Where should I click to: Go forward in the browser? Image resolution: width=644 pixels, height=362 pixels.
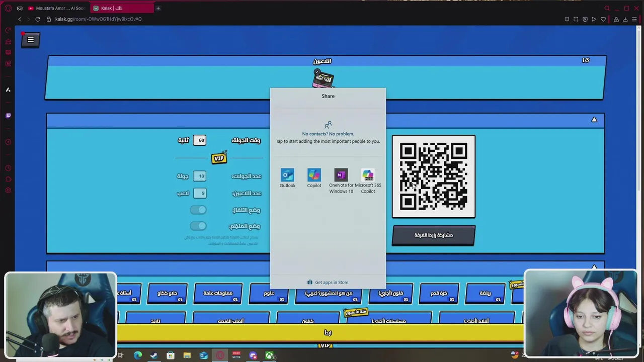[29, 19]
